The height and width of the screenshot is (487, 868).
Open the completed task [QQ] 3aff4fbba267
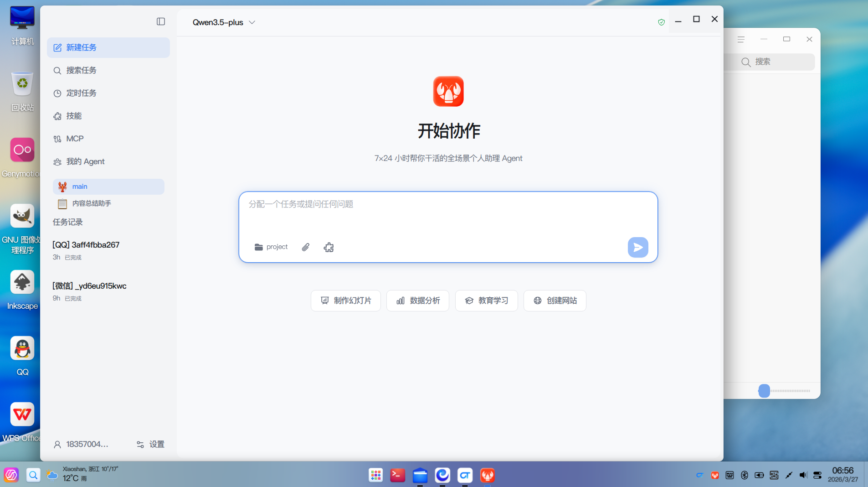point(86,244)
